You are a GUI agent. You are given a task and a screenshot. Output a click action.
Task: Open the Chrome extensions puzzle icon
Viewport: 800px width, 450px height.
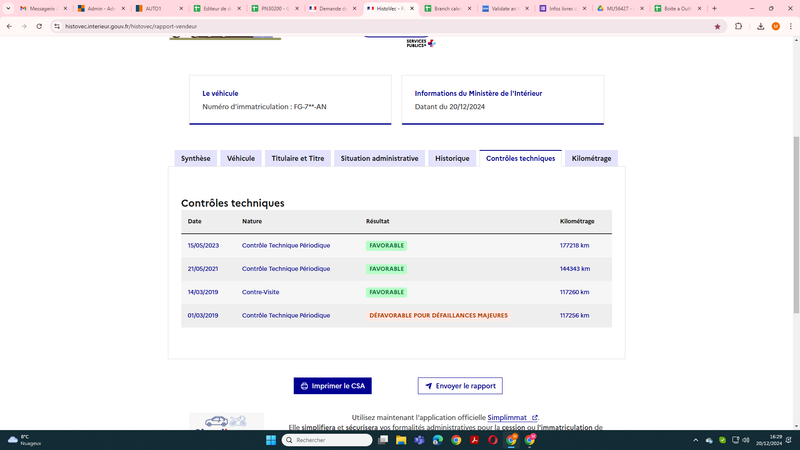click(738, 27)
